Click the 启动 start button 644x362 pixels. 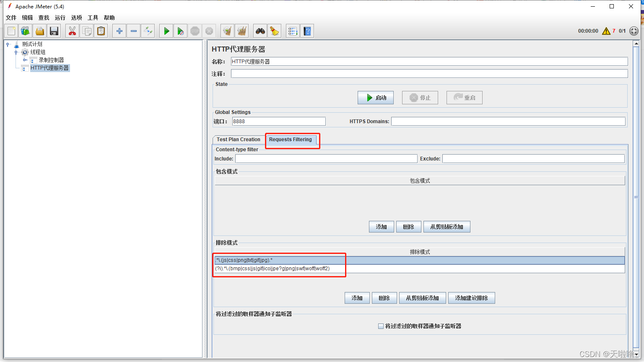(376, 98)
